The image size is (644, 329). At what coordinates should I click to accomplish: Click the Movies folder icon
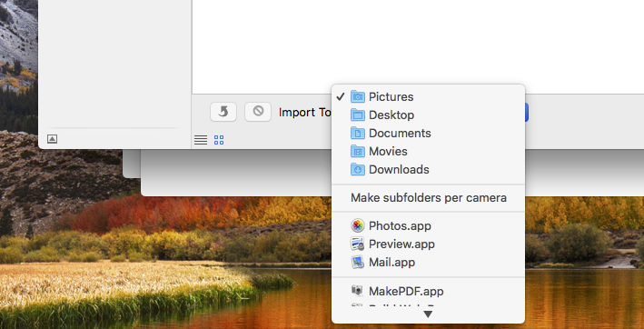(x=358, y=151)
